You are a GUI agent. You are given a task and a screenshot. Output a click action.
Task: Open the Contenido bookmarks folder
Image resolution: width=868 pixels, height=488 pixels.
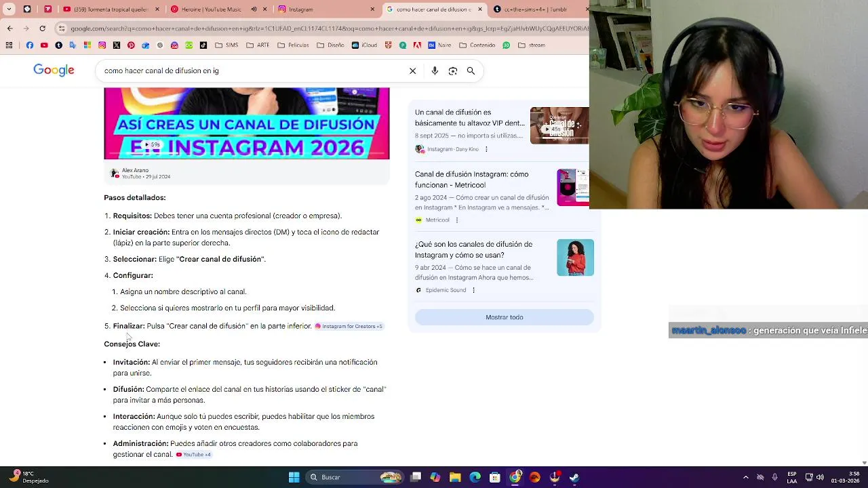[477, 45]
